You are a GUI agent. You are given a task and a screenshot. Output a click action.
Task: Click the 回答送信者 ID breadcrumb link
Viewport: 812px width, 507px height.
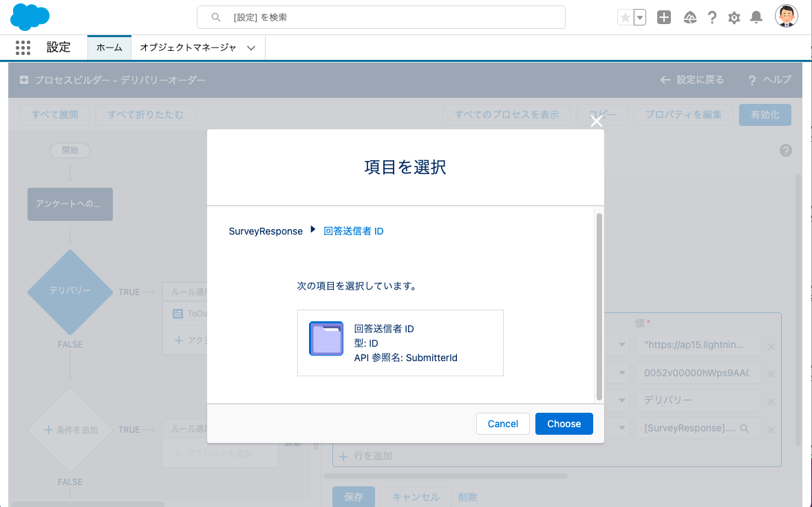(354, 231)
